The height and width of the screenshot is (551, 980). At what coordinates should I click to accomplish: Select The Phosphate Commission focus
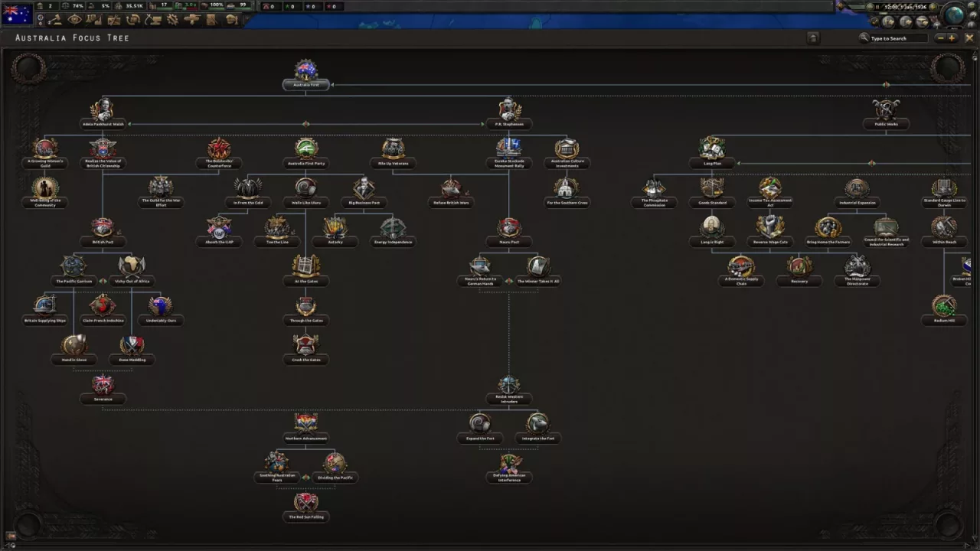click(654, 192)
